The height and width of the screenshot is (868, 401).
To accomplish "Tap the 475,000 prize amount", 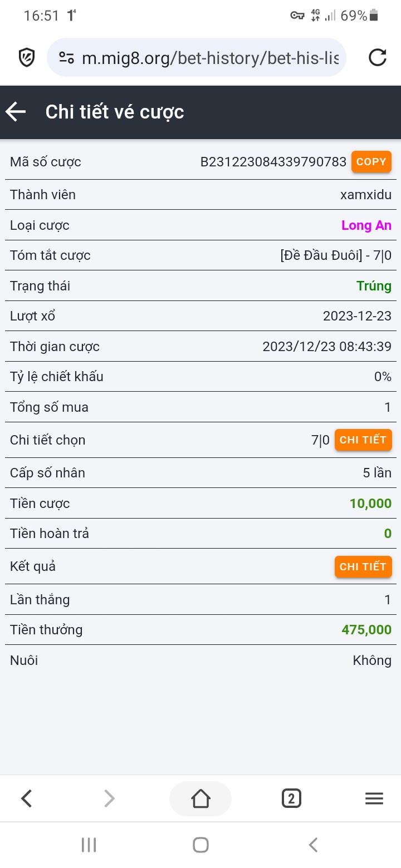I will (366, 630).
